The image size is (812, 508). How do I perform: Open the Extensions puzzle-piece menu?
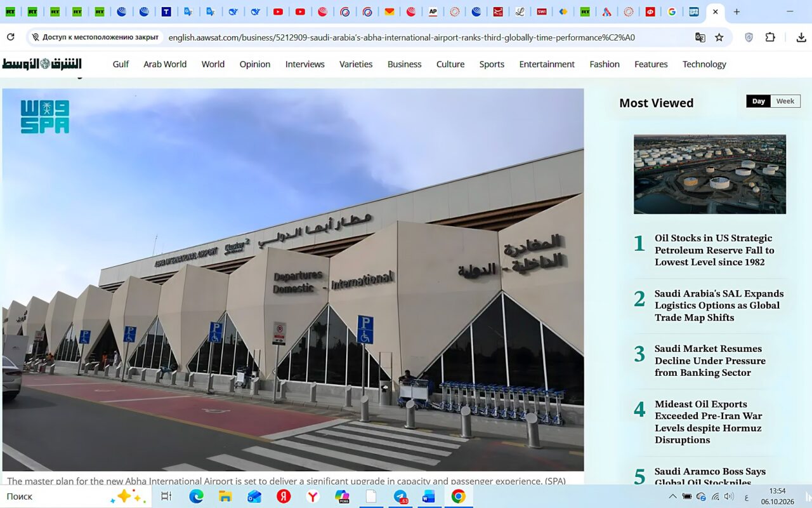(770, 37)
